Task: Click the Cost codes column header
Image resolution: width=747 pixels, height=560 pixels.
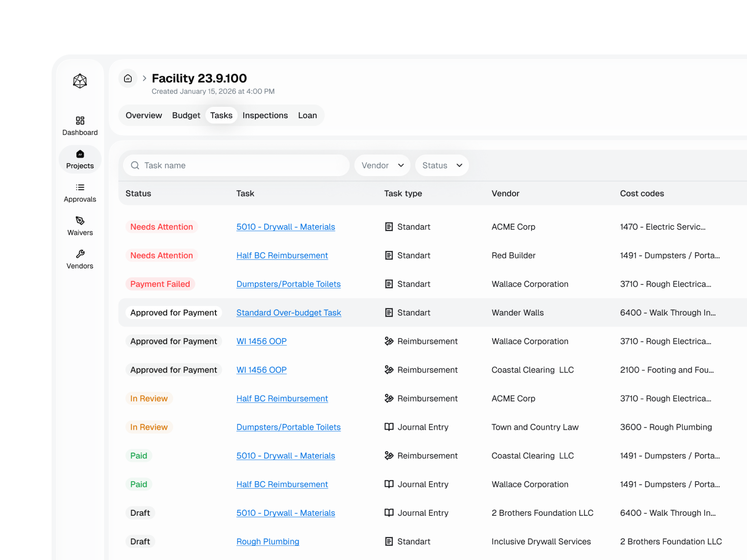Action: (x=642, y=193)
